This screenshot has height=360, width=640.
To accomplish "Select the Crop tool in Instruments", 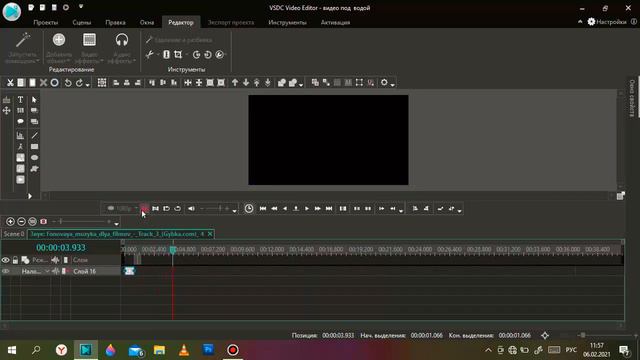I will tap(178, 54).
